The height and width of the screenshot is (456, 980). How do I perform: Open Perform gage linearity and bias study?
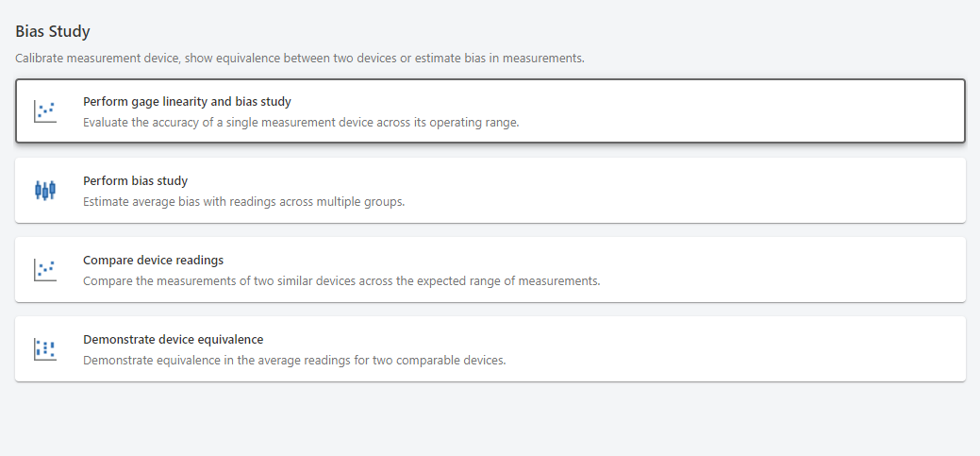[x=187, y=102]
